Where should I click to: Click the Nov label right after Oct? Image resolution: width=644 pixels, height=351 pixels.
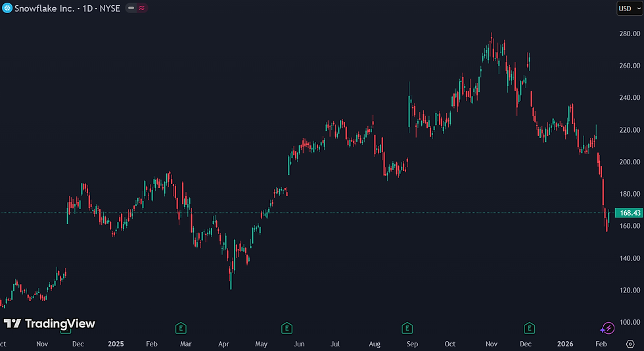click(x=492, y=344)
